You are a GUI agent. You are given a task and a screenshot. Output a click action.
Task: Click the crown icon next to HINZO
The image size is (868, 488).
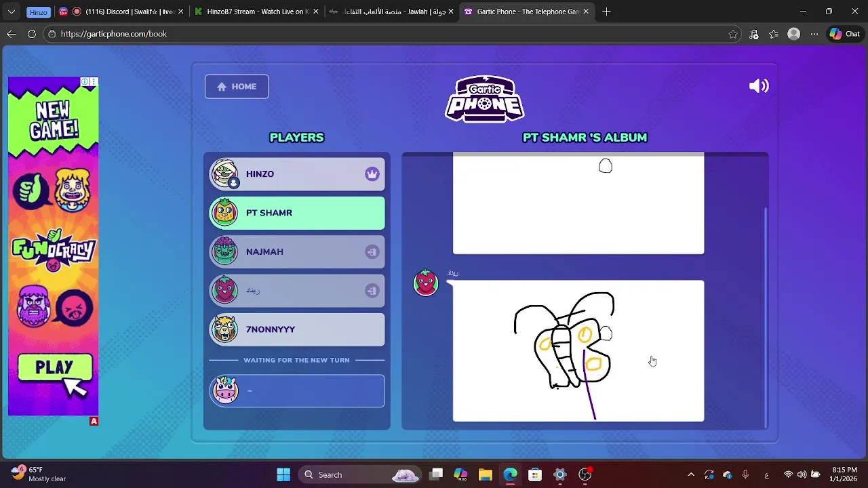[x=372, y=174]
